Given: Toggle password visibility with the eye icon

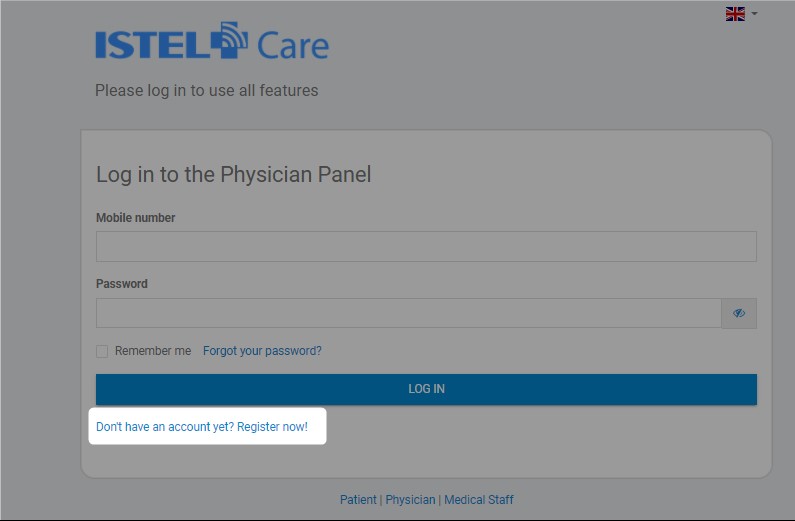Looking at the screenshot, I should 739,313.
